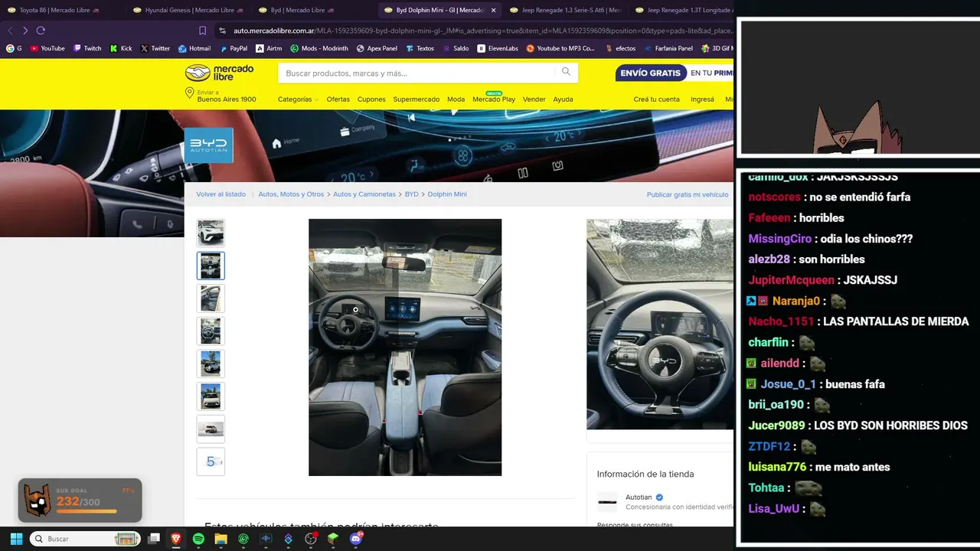Click Publicar gratis mi vehículo
Image resolution: width=980 pixels, height=551 pixels.
[688, 195]
